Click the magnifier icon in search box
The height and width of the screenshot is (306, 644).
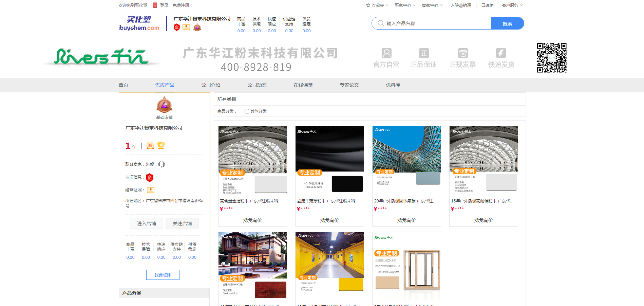pos(381,23)
